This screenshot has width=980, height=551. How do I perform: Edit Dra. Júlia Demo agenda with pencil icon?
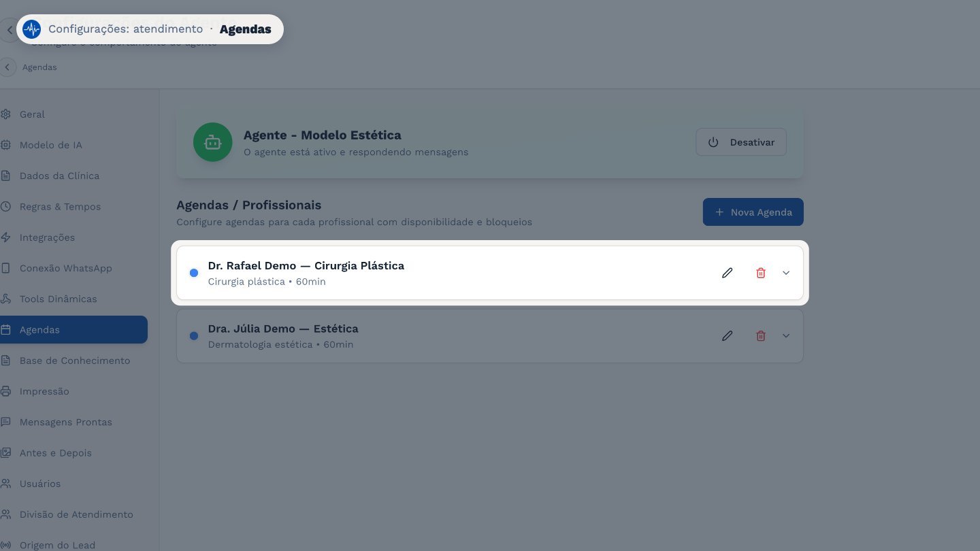pos(728,336)
